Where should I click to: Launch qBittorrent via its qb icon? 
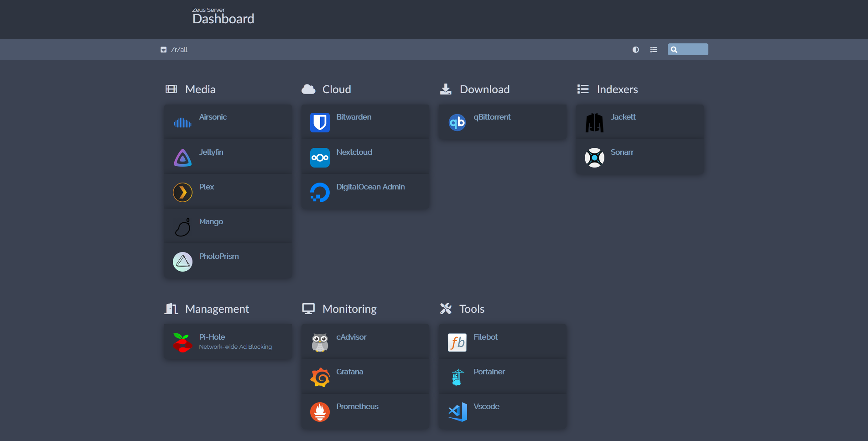tap(457, 123)
